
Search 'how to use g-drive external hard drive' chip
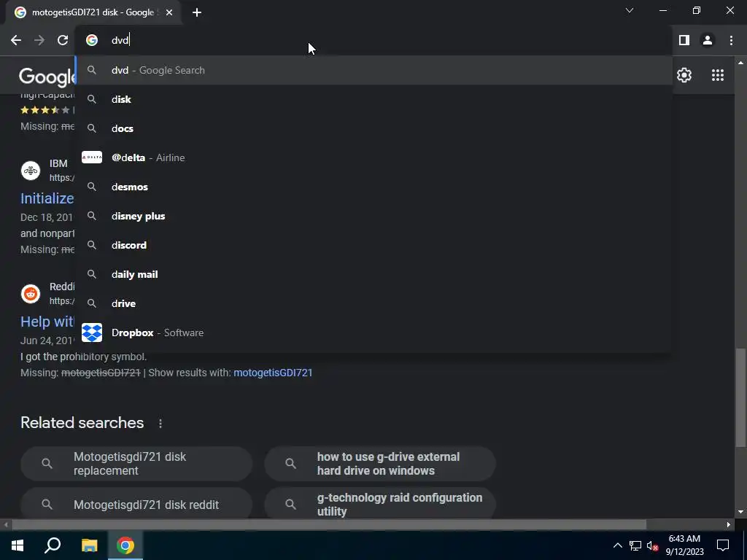379,463
